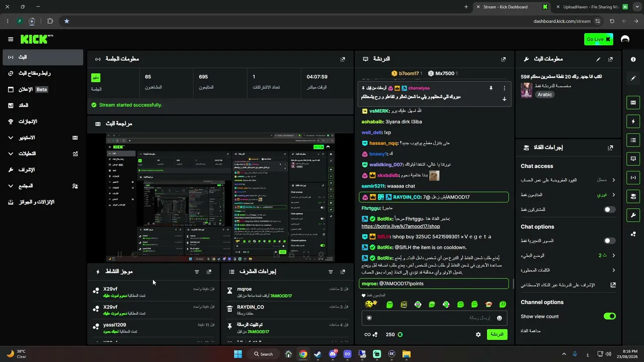
Task: Toggle the list icon in right rail
Action: point(633,140)
